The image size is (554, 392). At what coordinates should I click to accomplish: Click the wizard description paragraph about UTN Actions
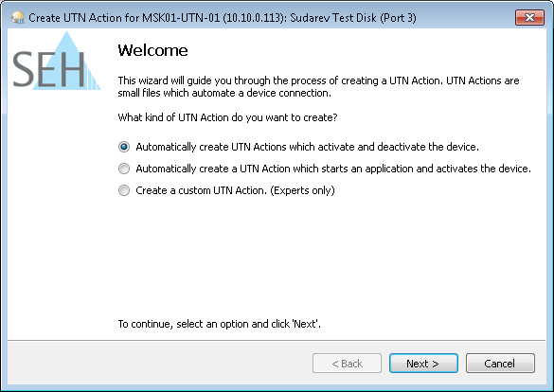[318, 86]
